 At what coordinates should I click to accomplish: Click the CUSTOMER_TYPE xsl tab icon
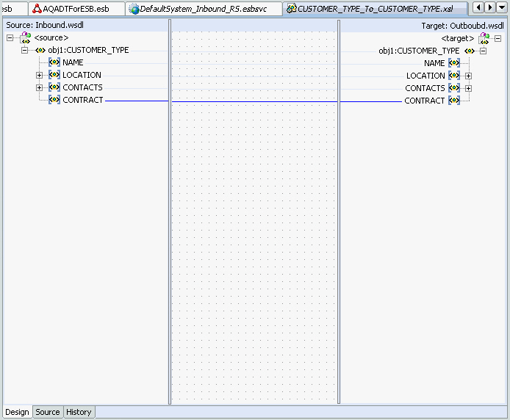(292, 9)
